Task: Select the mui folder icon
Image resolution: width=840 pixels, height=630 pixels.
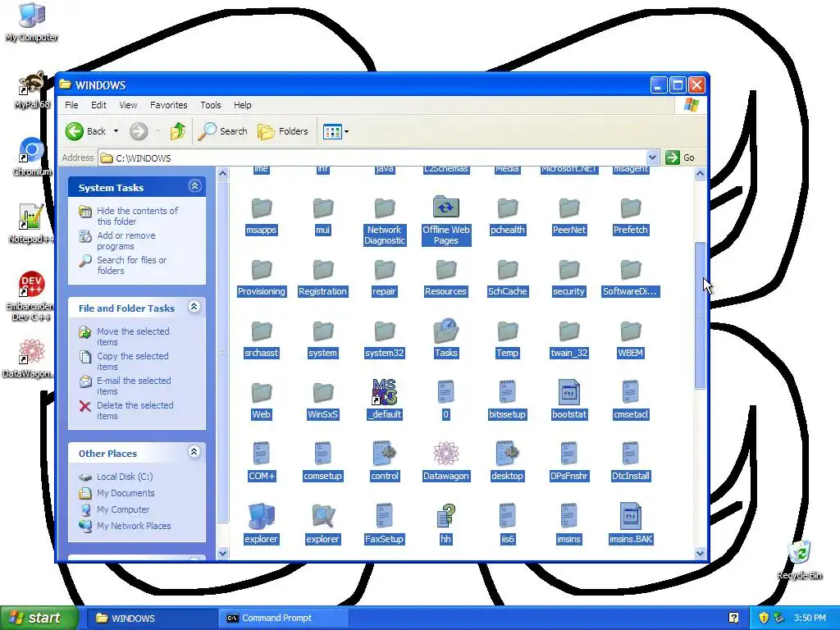Action: click(322, 208)
